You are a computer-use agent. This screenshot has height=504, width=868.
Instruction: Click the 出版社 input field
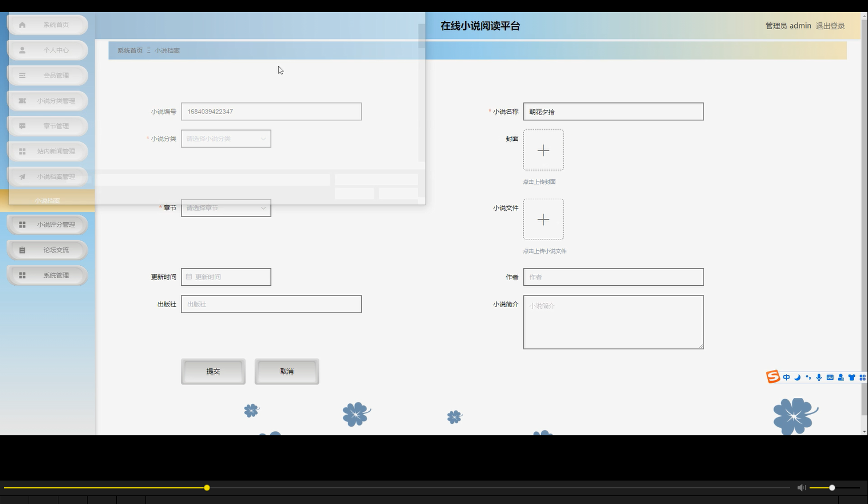pyautogui.click(x=271, y=304)
